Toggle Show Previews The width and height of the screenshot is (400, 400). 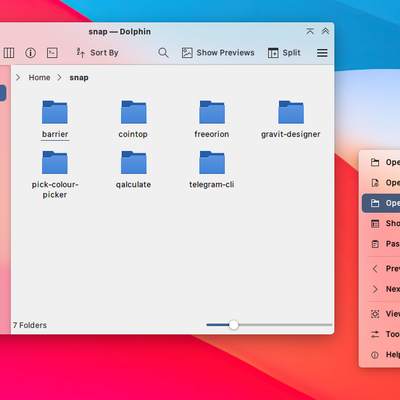point(218,53)
